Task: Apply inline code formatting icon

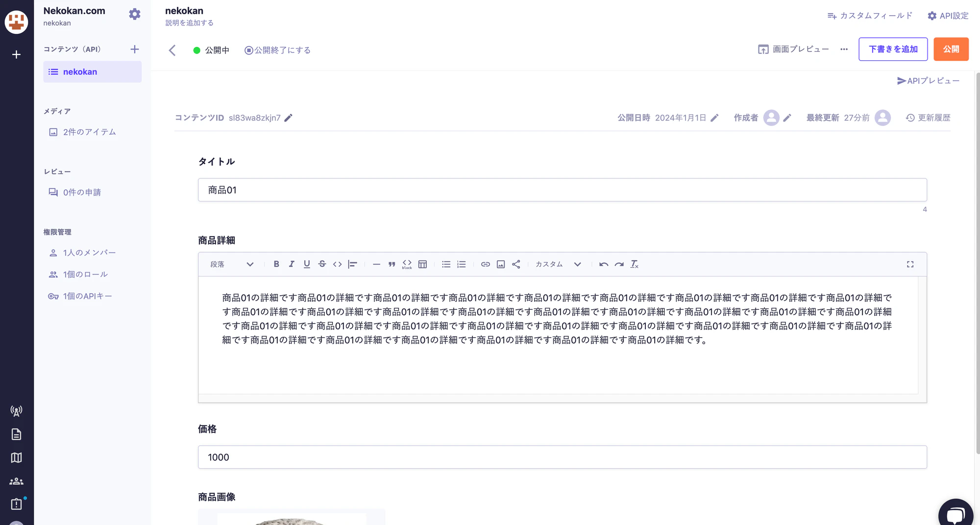Action: coord(337,264)
